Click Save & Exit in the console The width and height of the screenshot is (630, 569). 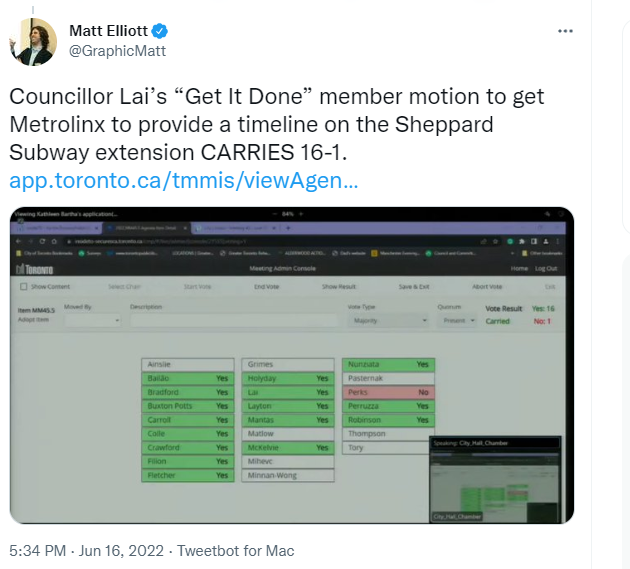[413, 287]
